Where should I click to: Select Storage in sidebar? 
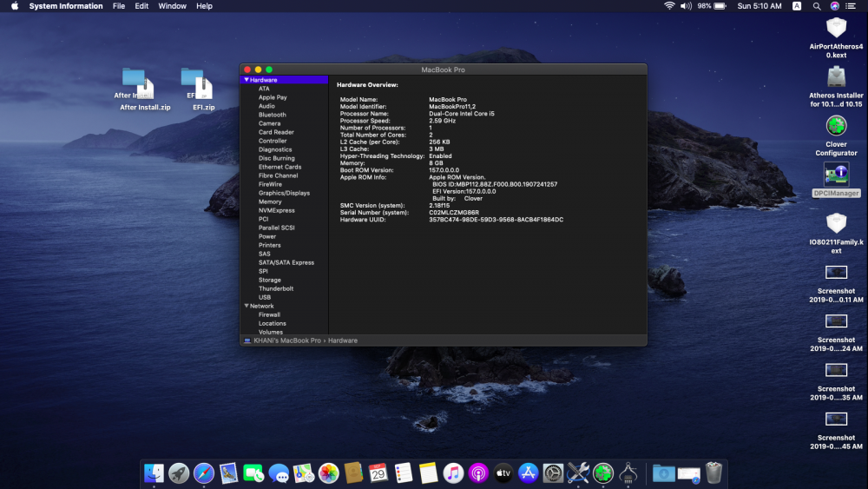(270, 280)
